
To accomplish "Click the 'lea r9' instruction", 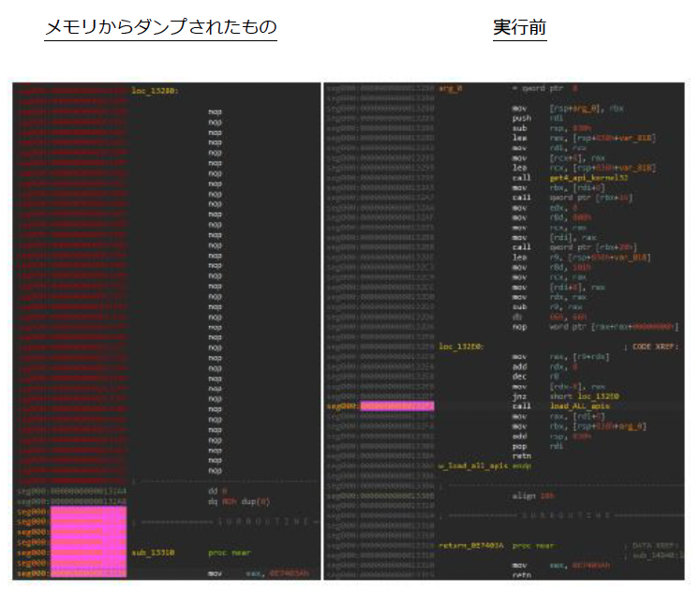I will [581, 258].
